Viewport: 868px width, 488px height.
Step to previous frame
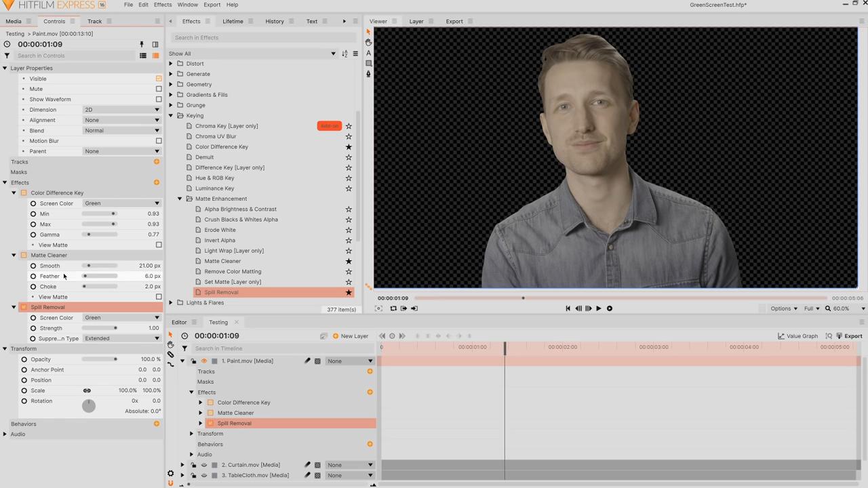[578, 308]
